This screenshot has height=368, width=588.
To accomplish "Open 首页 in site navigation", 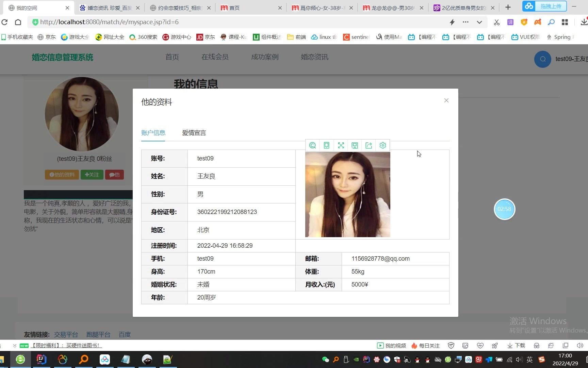I will point(172,57).
